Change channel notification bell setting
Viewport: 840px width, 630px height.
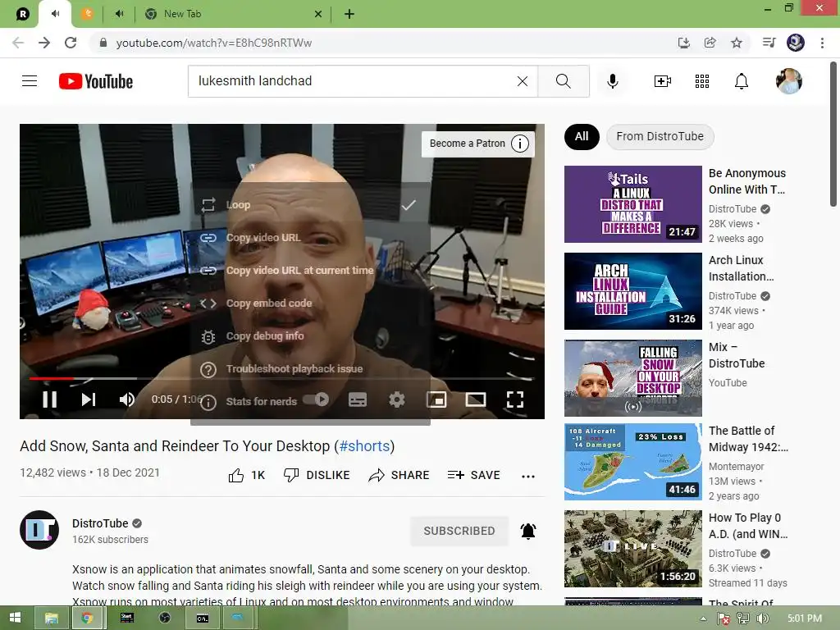(x=528, y=531)
